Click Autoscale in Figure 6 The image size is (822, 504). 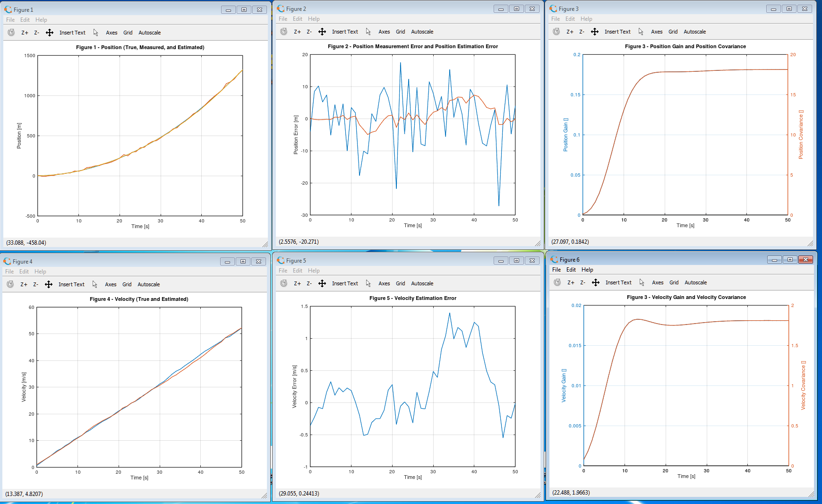click(696, 282)
